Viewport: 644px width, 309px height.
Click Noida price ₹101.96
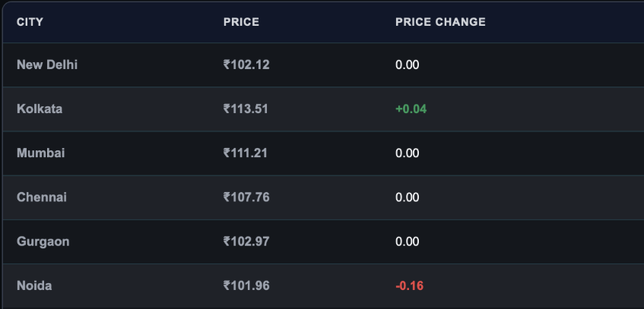click(246, 285)
